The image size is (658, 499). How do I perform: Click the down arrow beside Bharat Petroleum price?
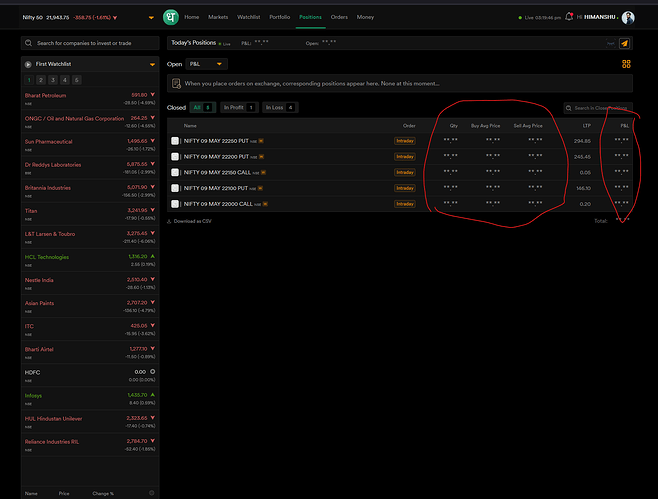click(152, 95)
